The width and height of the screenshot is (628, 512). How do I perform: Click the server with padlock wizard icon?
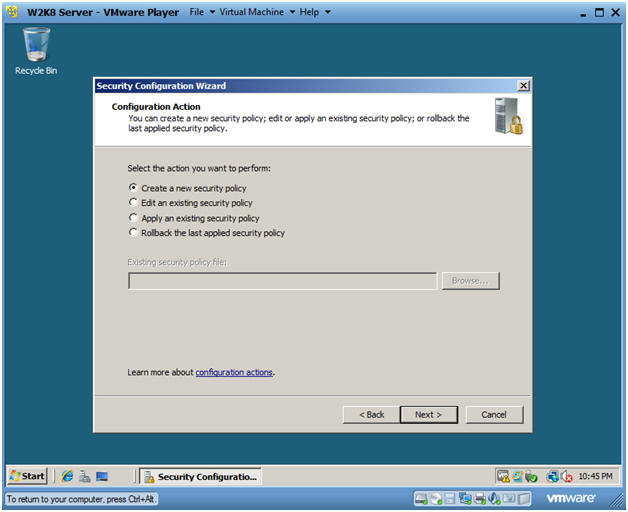508,116
